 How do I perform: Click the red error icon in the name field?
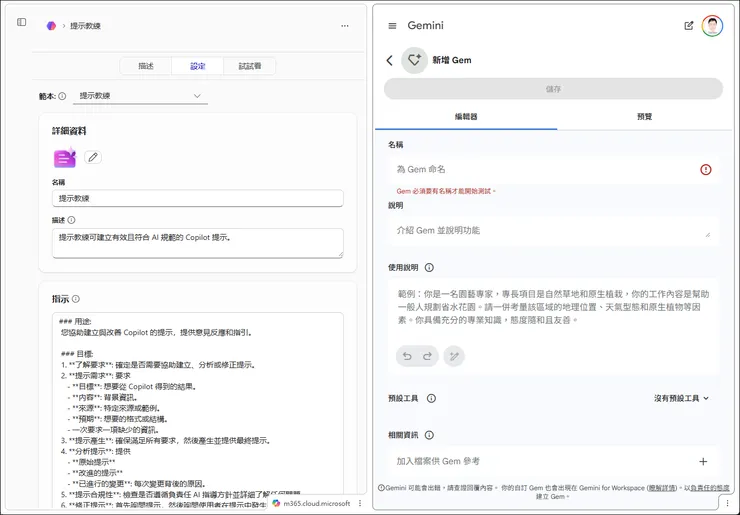(706, 169)
